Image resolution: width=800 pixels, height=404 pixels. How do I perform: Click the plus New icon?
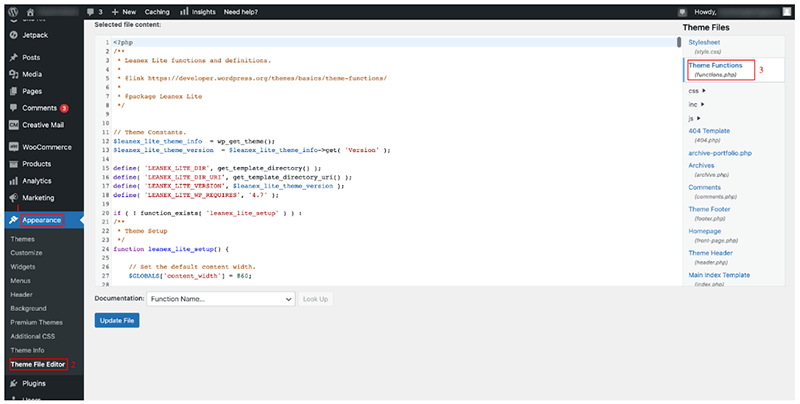[x=115, y=12]
